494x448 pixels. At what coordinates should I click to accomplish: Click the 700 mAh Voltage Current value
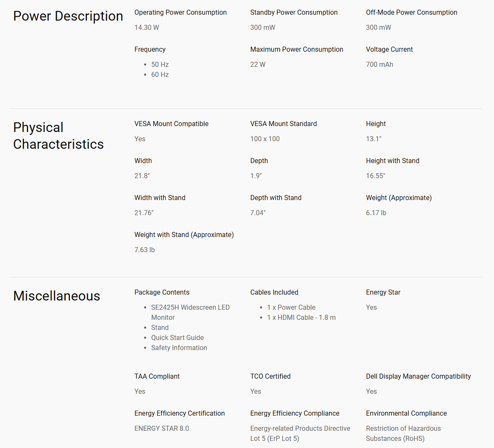point(380,64)
